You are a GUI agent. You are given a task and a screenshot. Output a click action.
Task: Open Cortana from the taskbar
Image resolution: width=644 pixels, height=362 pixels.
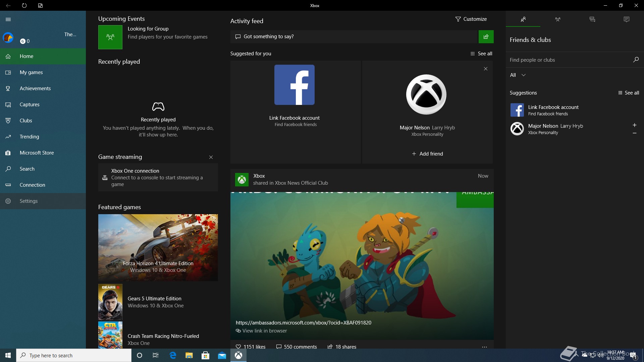click(140, 355)
